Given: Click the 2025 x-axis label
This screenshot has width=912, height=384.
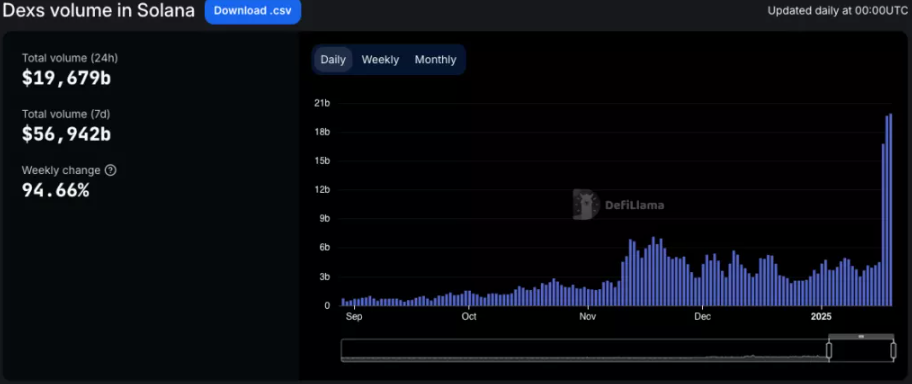Looking at the screenshot, I should (x=821, y=317).
